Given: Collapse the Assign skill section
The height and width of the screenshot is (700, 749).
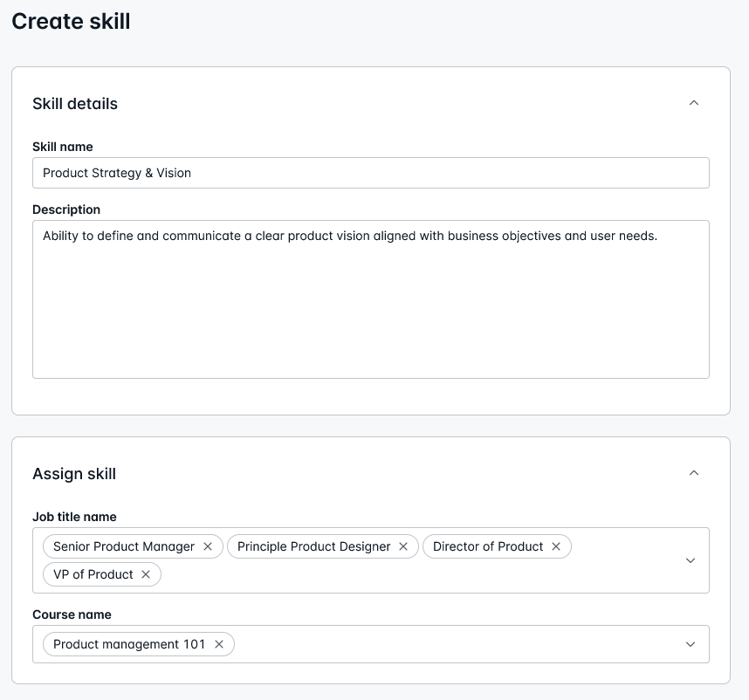Looking at the screenshot, I should click(694, 473).
